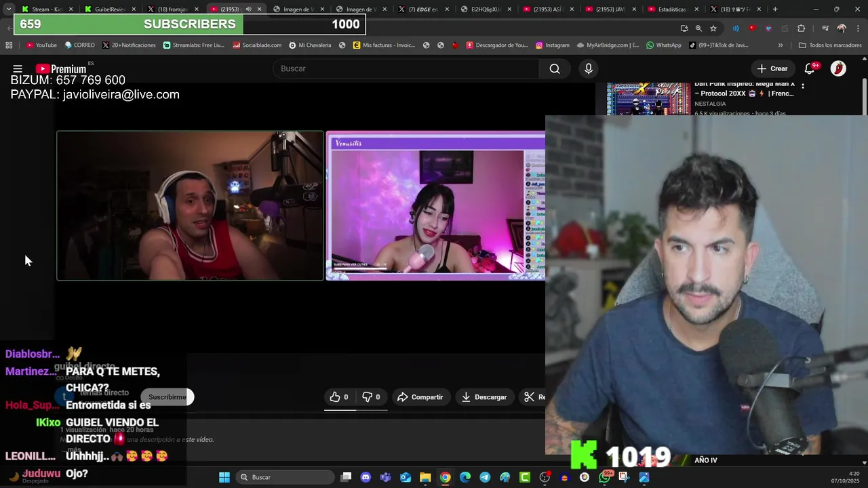The width and height of the screenshot is (868, 488).
Task: Open the Chrome extensions puzzle icon
Action: tap(802, 28)
